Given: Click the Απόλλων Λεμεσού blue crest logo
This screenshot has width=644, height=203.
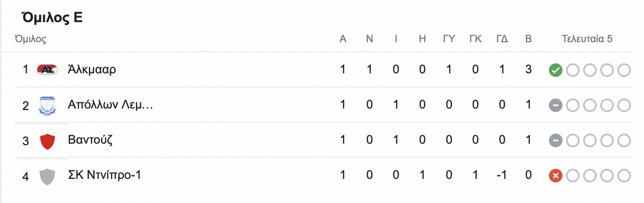Looking at the screenshot, I should [x=48, y=106].
